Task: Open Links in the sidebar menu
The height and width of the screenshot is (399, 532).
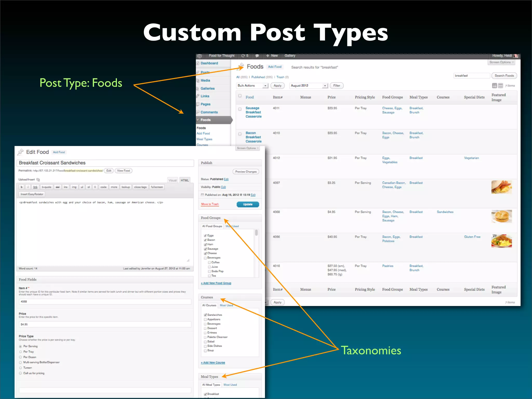Action: pyautogui.click(x=205, y=96)
